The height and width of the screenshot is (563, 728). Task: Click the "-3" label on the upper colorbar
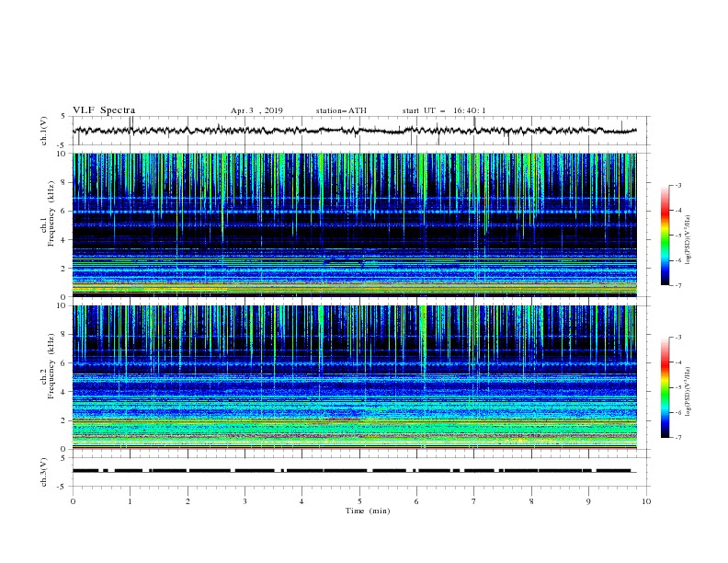[x=678, y=185]
